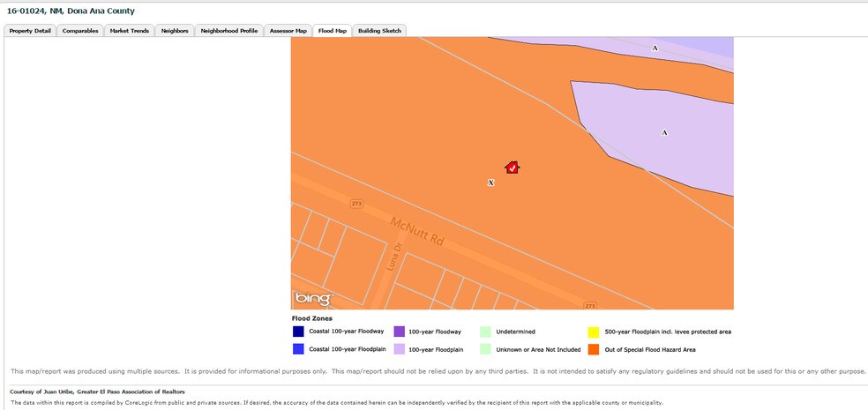Image resolution: width=868 pixels, height=410 pixels.
Task: Open the Market Trends tab
Action: [x=129, y=31]
